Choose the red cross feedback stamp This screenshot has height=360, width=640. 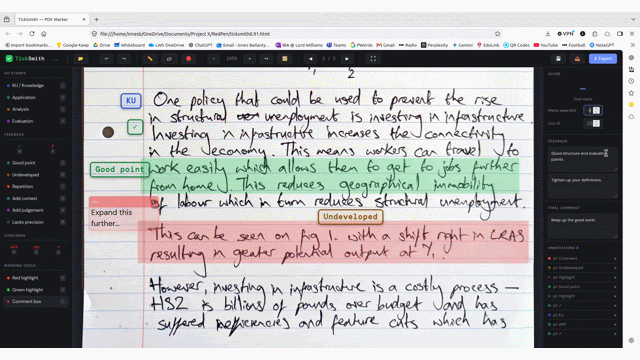click(52, 148)
